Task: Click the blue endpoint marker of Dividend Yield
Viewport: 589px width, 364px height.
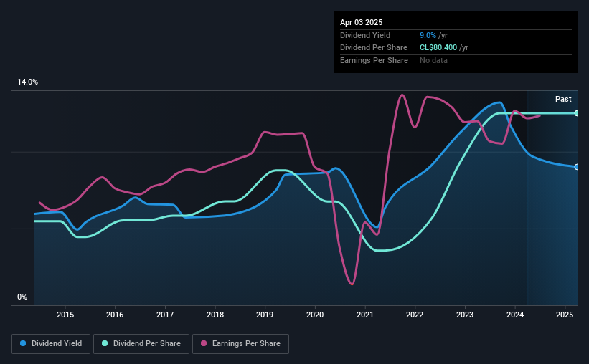Action: pos(577,167)
